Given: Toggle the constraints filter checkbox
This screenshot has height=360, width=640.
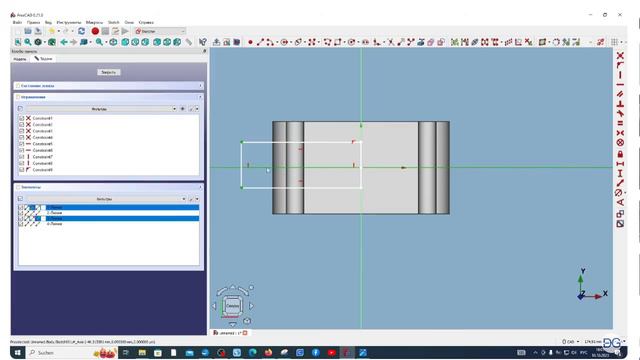Looking at the screenshot, I should point(20,109).
